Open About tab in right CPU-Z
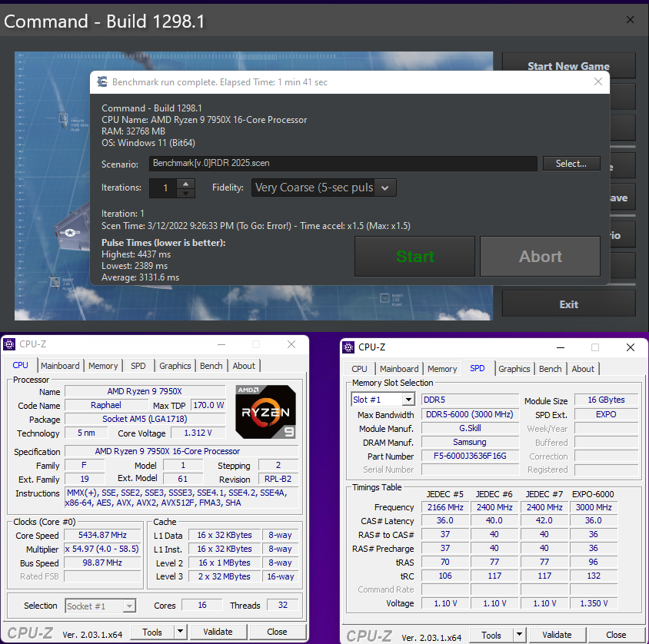Image resolution: width=649 pixels, height=644 pixels. pyautogui.click(x=583, y=369)
